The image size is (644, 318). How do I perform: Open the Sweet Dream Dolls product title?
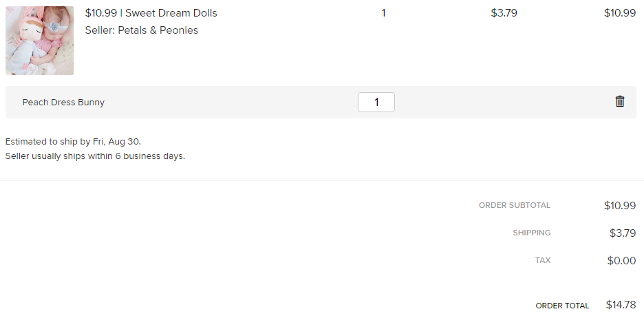point(151,13)
